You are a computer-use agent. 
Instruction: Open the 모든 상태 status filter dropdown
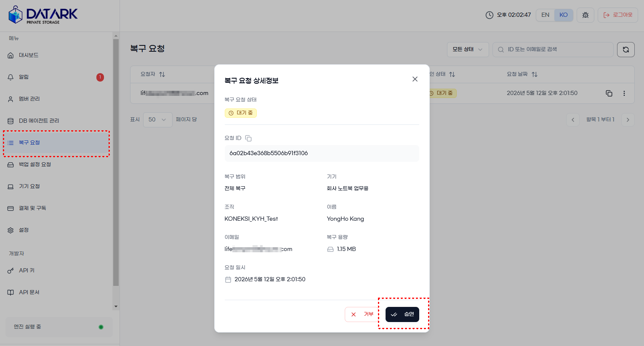click(468, 49)
